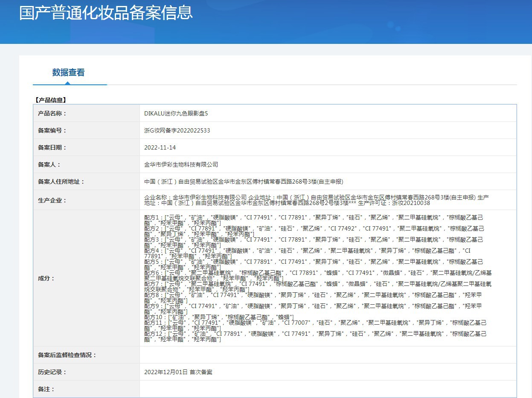
Task: Select the manufacturer info starting 企业名称
Action: point(317,200)
